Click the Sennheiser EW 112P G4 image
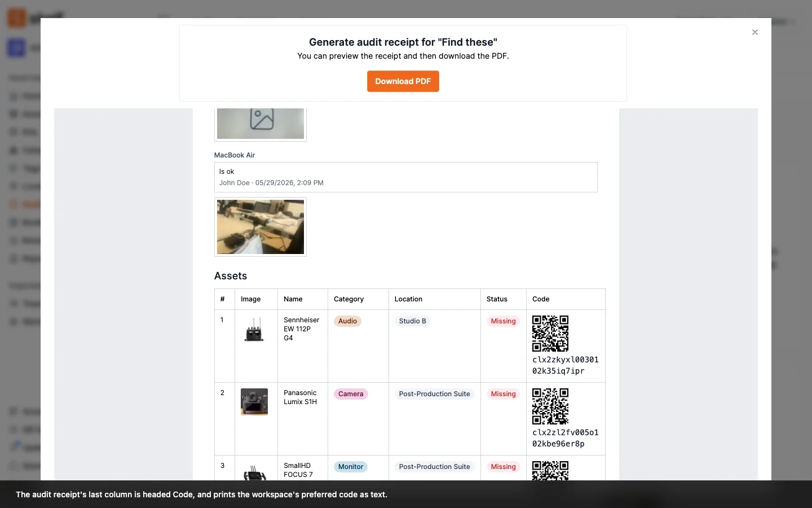 point(254,330)
